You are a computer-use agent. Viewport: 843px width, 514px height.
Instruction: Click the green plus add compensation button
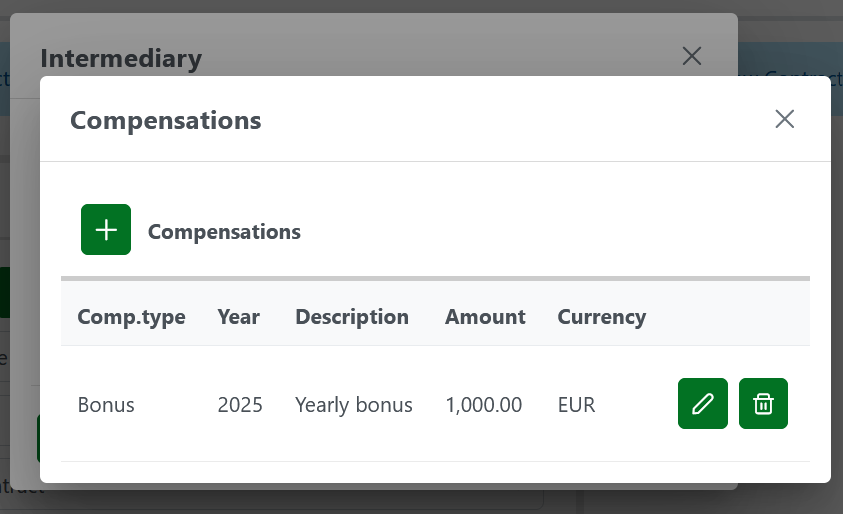coord(106,230)
